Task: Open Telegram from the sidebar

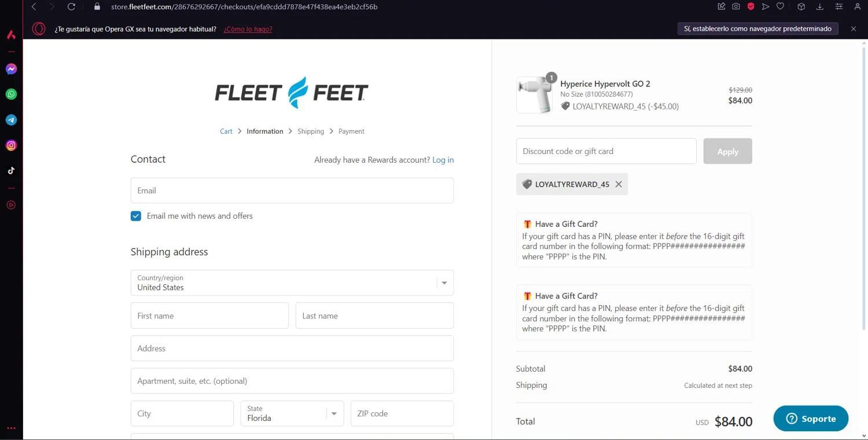Action: (x=11, y=120)
